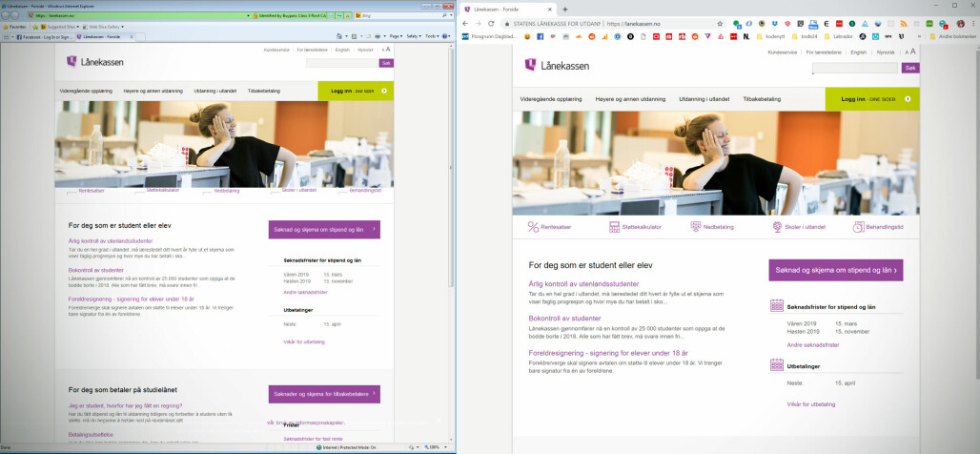
Task: Click the security lock icon in IE
Action: [255, 15]
